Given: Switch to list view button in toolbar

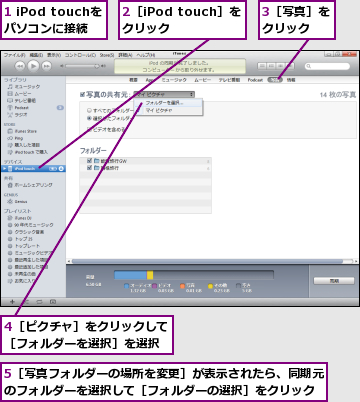Looking at the screenshot, I should coord(262,66).
